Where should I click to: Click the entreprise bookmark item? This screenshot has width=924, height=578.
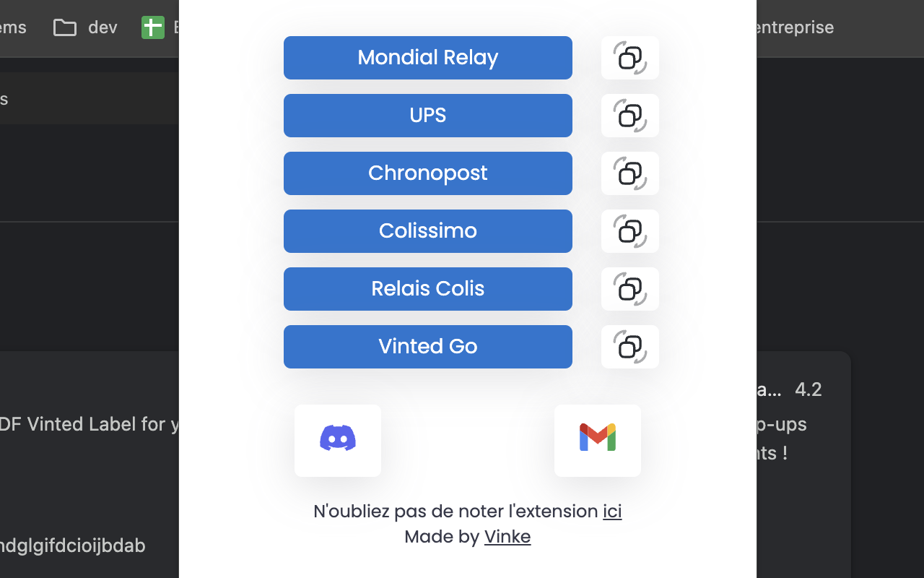[x=793, y=27]
